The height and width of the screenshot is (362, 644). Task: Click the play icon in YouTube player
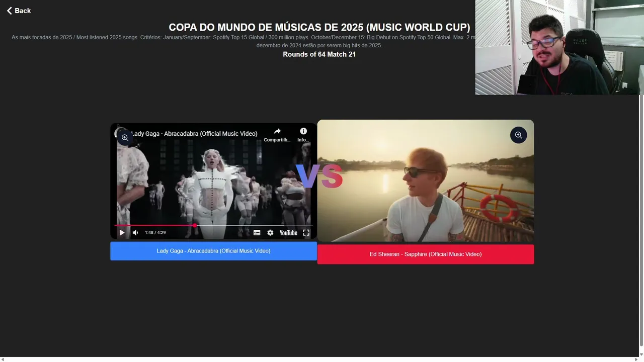click(122, 233)
